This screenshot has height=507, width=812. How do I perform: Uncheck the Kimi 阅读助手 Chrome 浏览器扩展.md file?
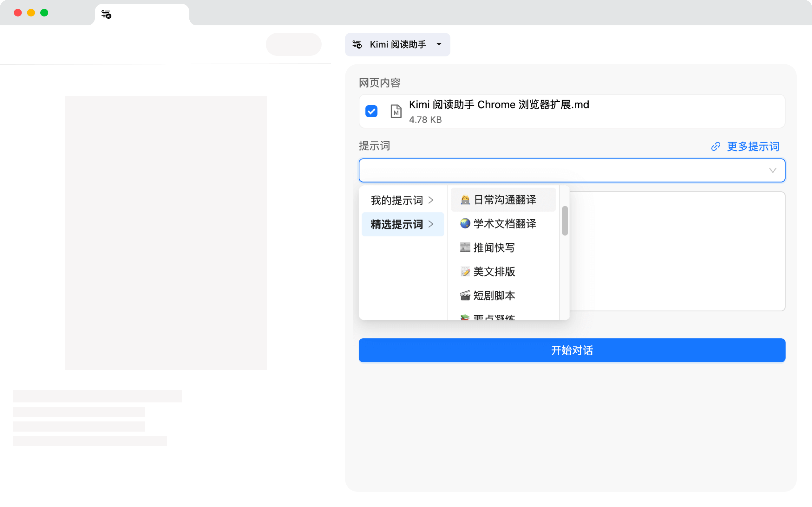[x=371, y=111]
